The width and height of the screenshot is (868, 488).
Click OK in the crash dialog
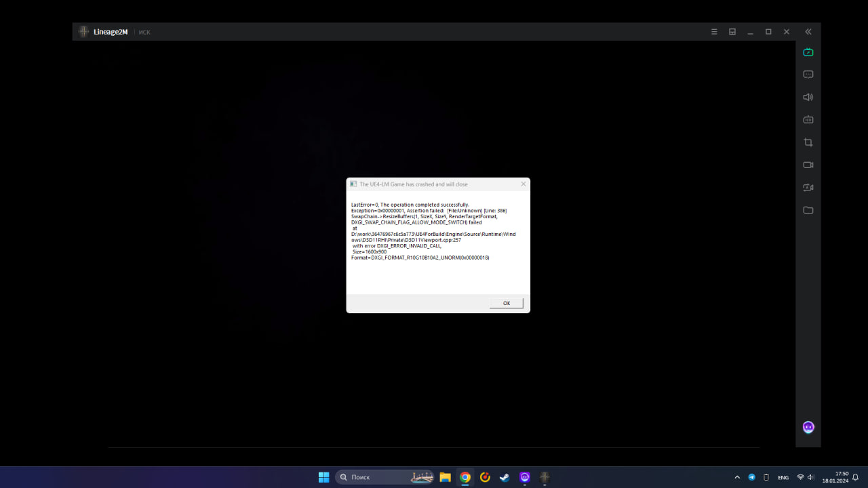[506, 303]
